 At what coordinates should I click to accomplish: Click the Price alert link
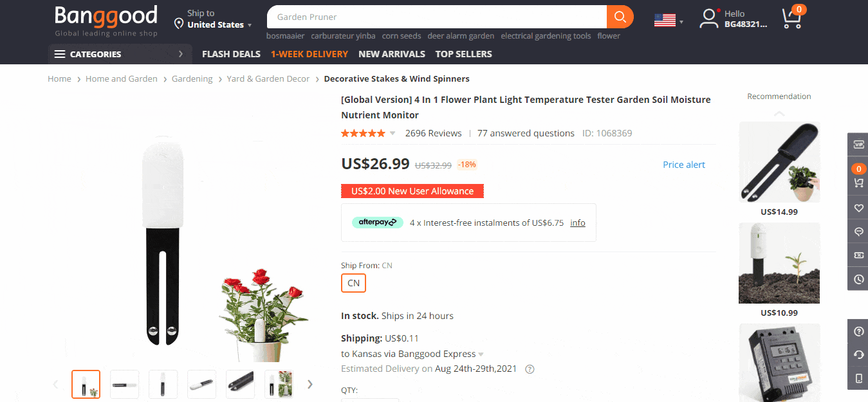pos(684,165)
